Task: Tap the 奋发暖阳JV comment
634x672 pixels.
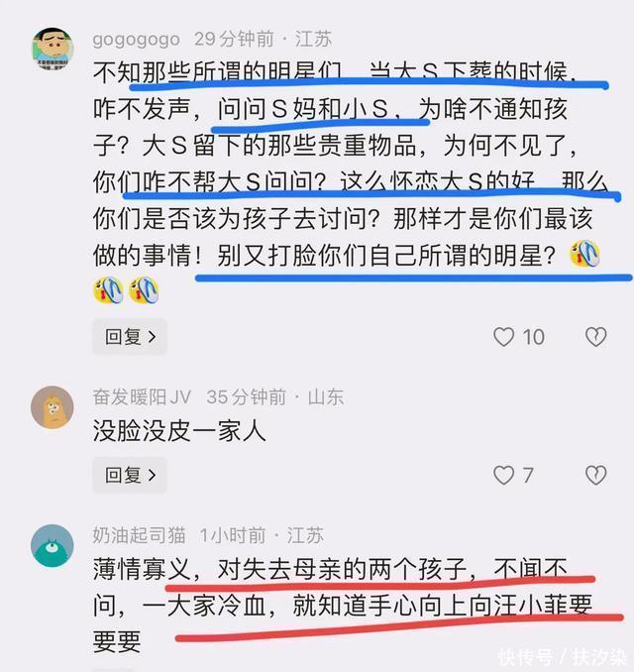Action: pyautogui.click(x=179, y=431)
